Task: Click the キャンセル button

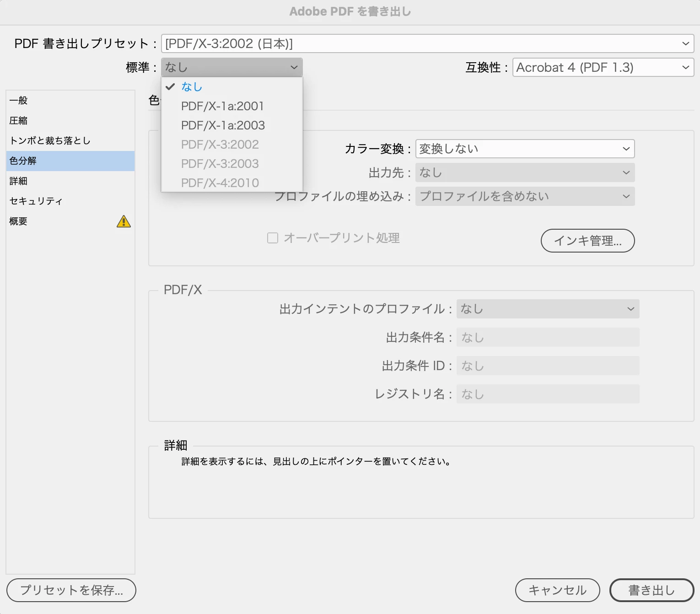Action: (557, 590)
